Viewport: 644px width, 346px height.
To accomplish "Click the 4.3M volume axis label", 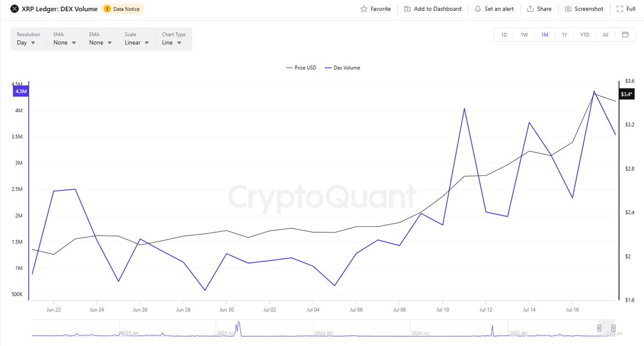I will point(21,91).
